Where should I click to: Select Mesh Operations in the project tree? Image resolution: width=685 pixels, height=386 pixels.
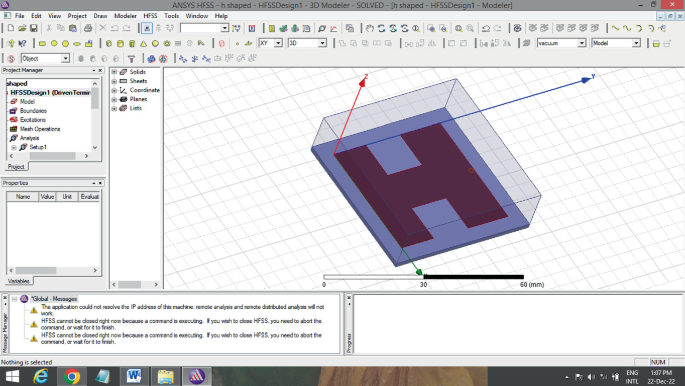point(40,129)
